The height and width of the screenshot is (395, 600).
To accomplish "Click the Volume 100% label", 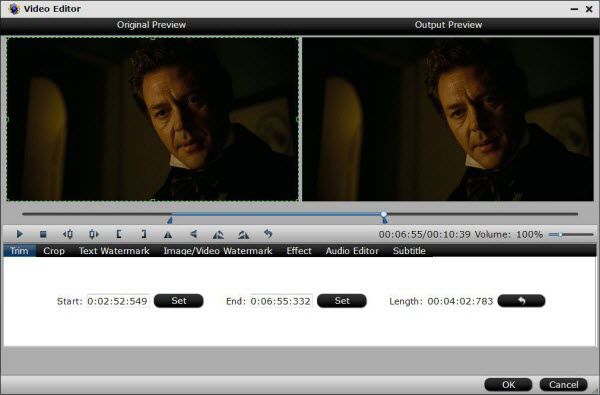I will [509, 234].
